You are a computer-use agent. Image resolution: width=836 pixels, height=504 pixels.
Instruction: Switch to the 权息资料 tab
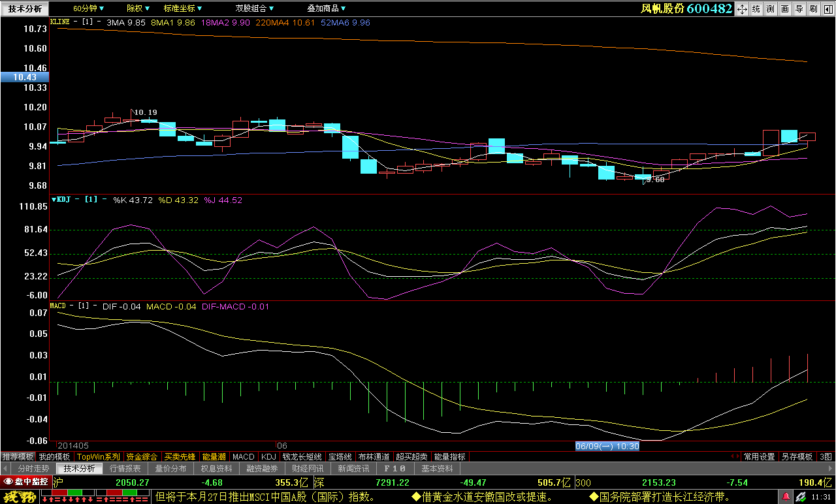(216, 469)
